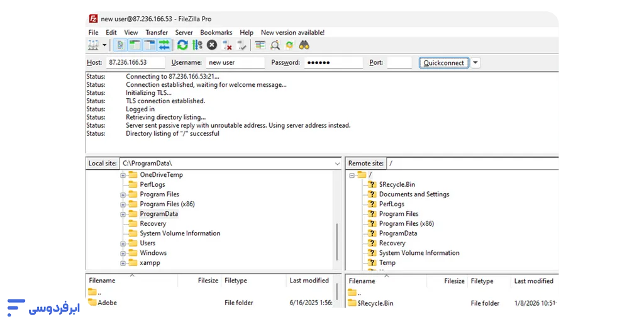
Task: Cancel the current operation
Action: (212, 45)
